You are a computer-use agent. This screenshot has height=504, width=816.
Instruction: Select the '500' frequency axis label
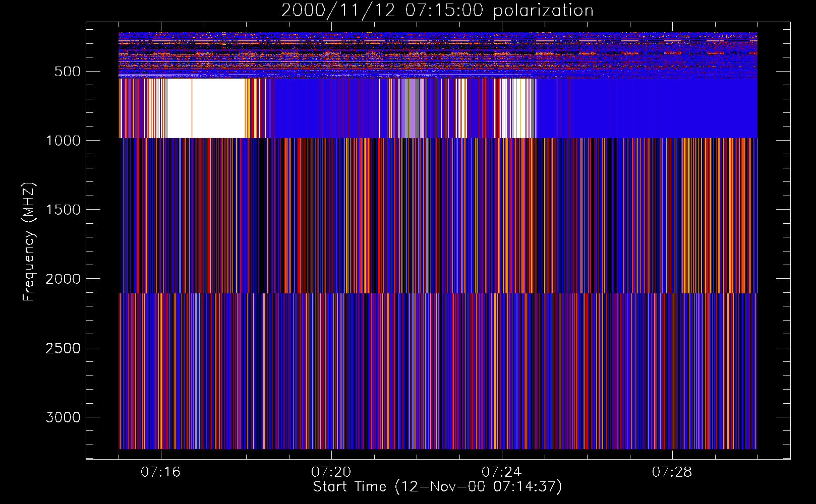click(x=67, y=72)
